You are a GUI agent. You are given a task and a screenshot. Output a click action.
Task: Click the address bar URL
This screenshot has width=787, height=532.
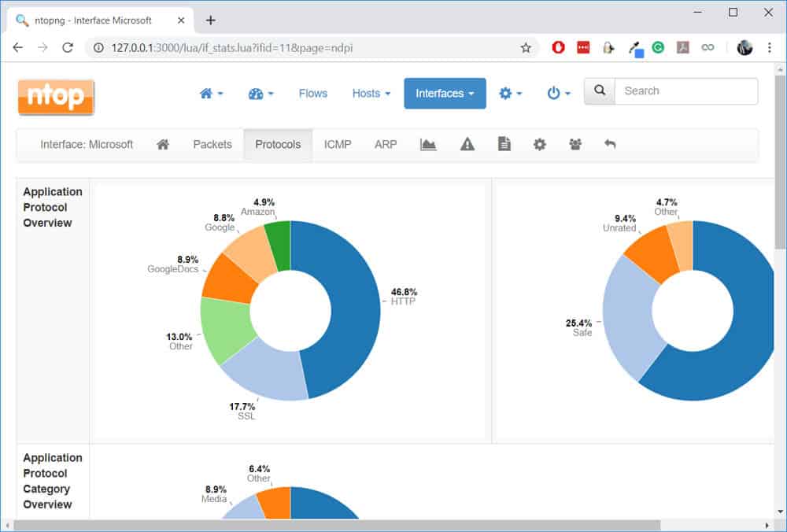click(232, 48)
